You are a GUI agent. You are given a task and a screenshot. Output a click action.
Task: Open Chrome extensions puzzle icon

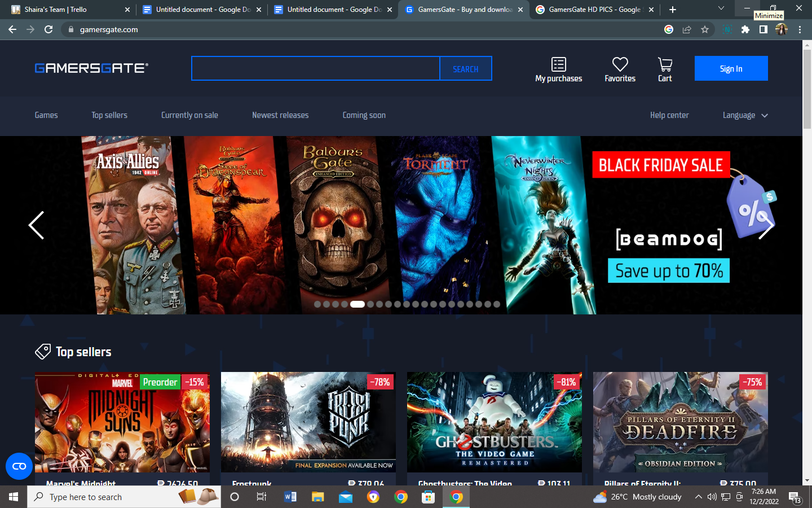click(745, 29)
